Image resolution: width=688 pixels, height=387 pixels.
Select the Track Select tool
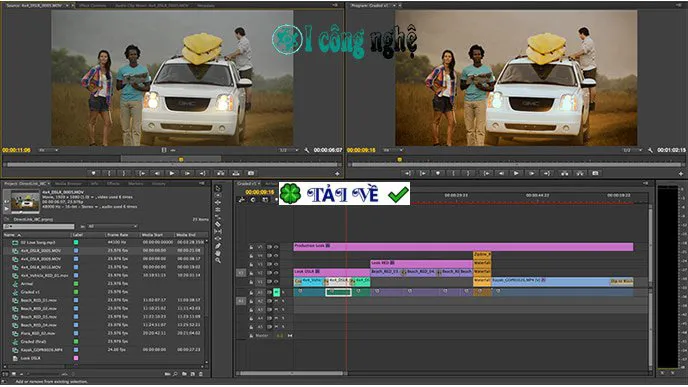click(218, 196)
